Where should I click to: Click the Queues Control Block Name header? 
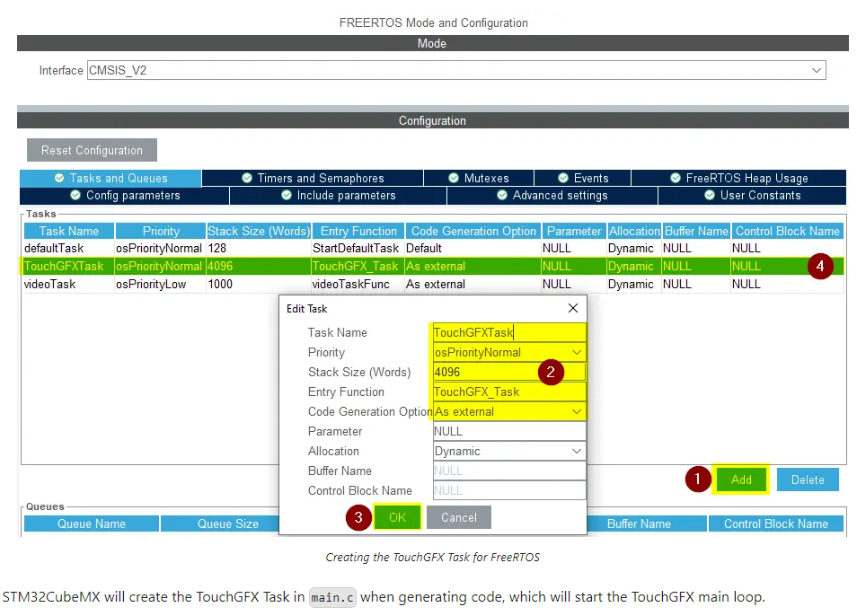pyautogui.click(x=775, y=524)
